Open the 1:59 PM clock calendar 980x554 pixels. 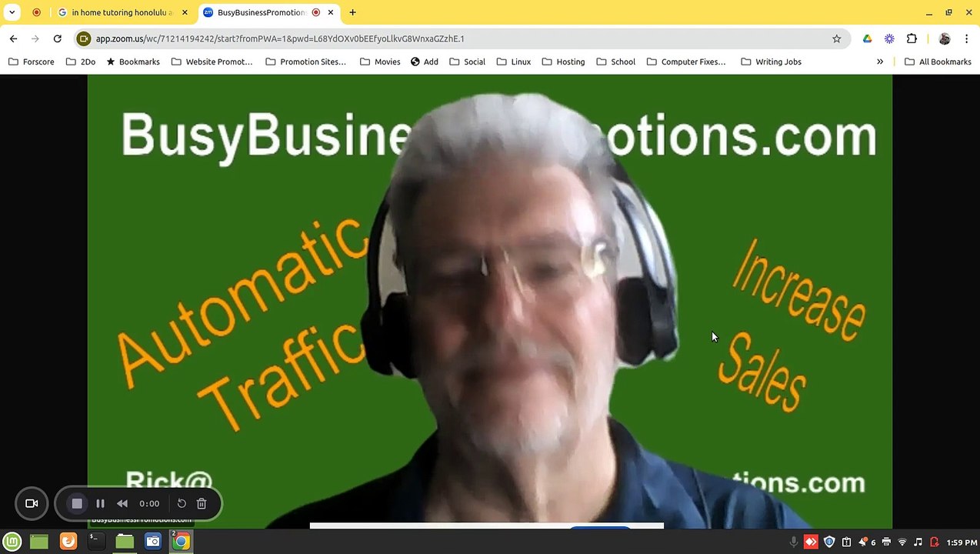pos(962,542)
